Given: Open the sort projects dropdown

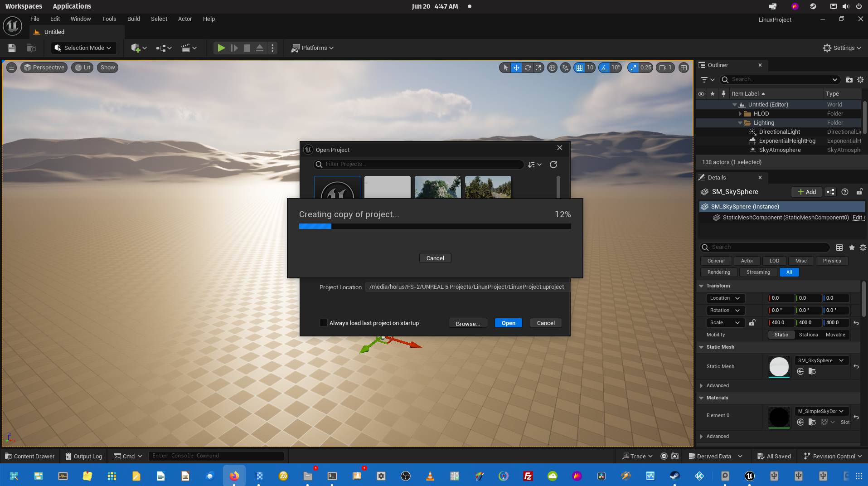Looking at the screenshot, I should 534,165.
